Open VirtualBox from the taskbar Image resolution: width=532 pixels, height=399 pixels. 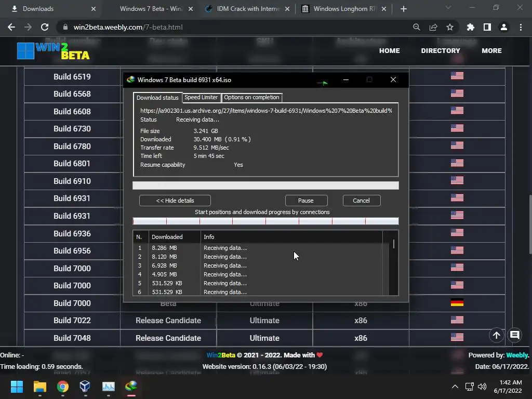(85, 387)
